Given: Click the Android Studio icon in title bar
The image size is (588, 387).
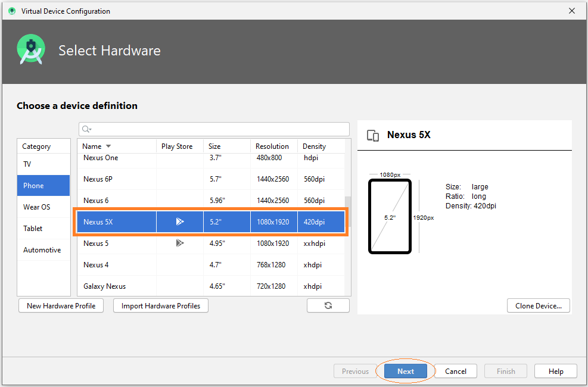Looking at the screenshot, I should [x=12, y=11].
